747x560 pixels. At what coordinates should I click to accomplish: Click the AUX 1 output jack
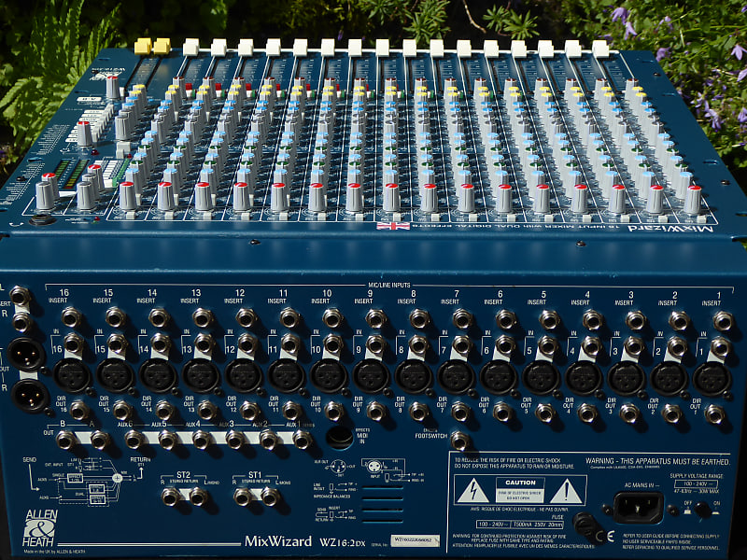click(x=302, y=440)
